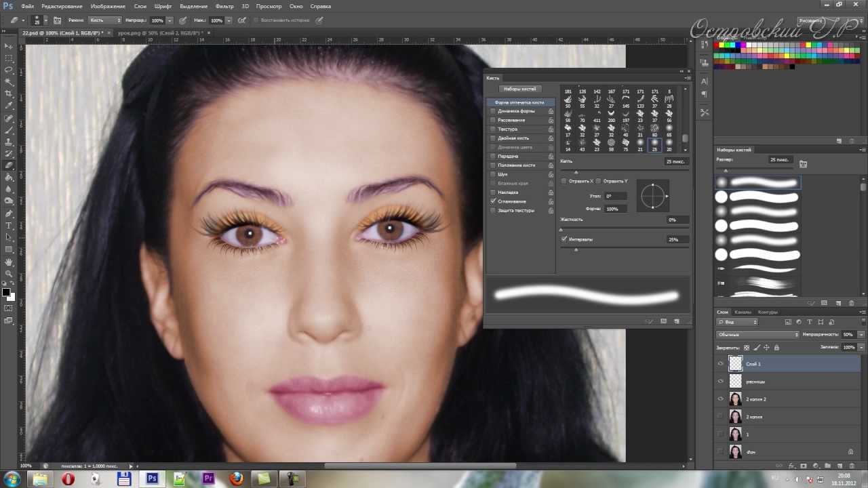
Task: Switch to the Каналы tab
Action: pos(743,312)
